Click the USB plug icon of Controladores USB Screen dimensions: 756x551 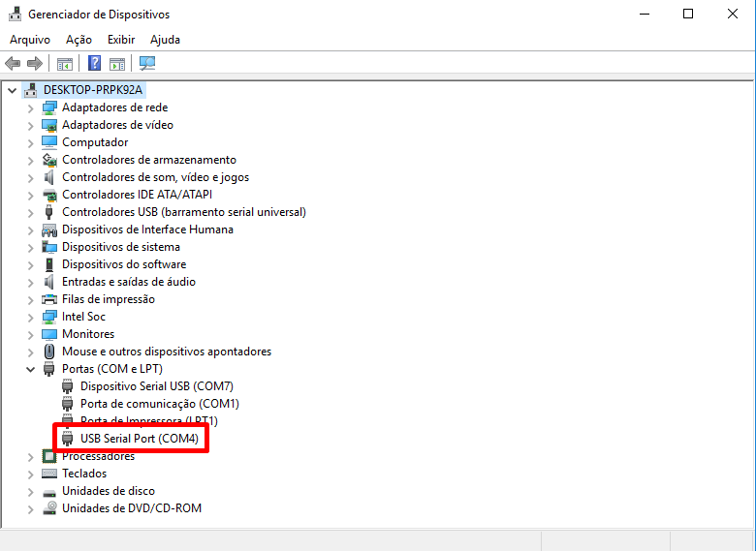48,212
